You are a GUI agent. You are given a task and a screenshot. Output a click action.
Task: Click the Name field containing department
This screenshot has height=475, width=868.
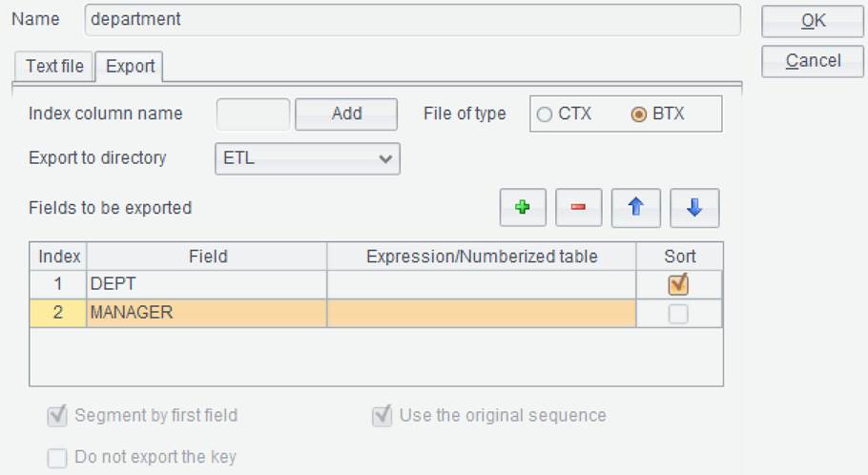(412, 20)
